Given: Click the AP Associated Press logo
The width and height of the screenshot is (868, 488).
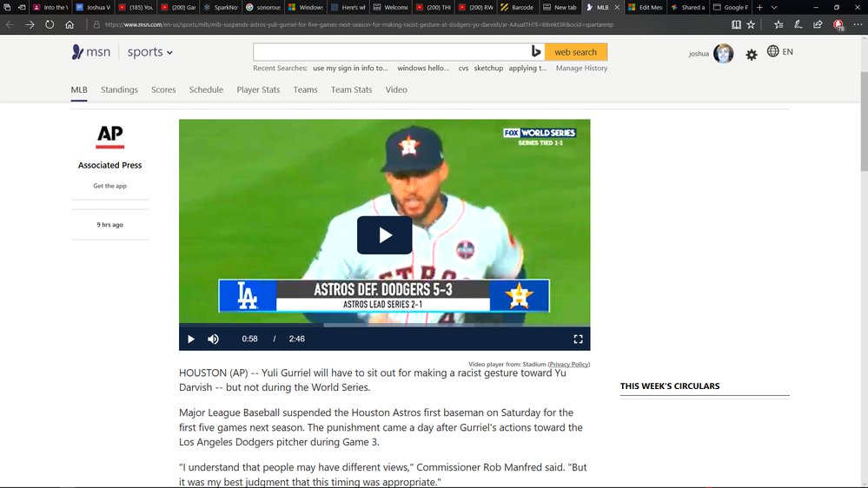Looking at the screenshot, I should pyautogui.click(x=109, y=136).
